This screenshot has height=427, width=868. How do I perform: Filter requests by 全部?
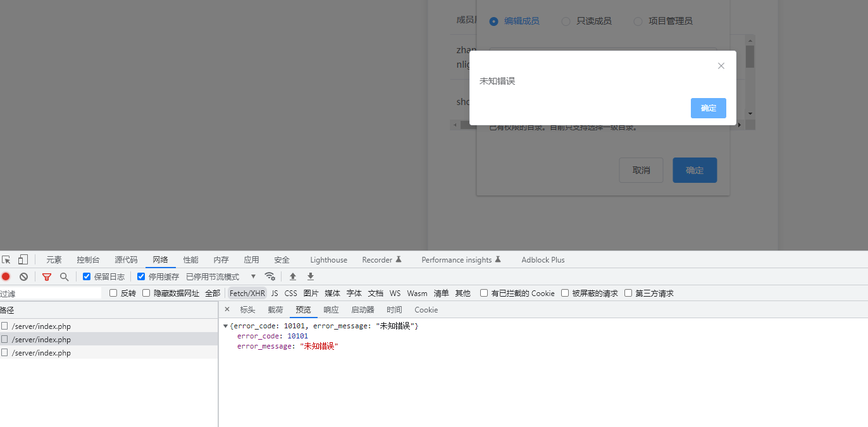pyautogui.click(x=213, y=293)
